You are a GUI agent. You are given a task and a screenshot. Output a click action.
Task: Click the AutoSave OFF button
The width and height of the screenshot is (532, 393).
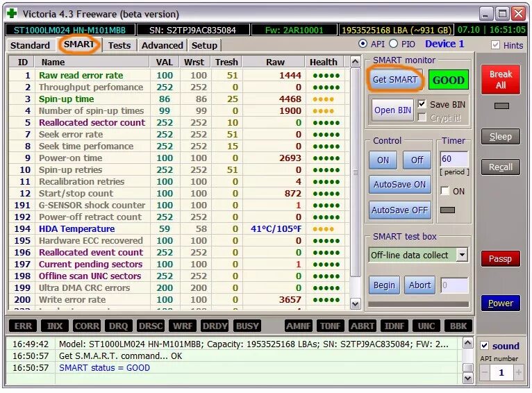tap(399, 210)
